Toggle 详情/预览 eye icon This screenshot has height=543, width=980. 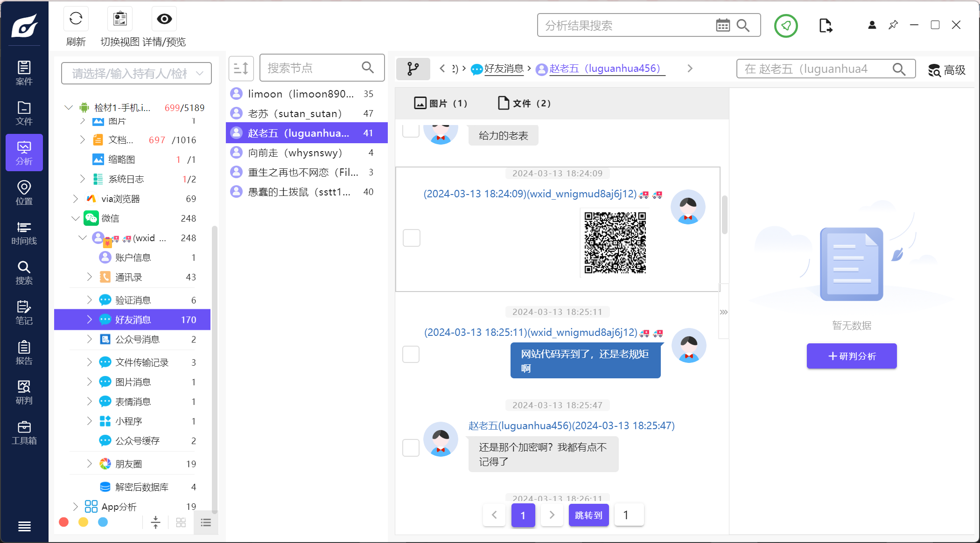pos(164,19)
